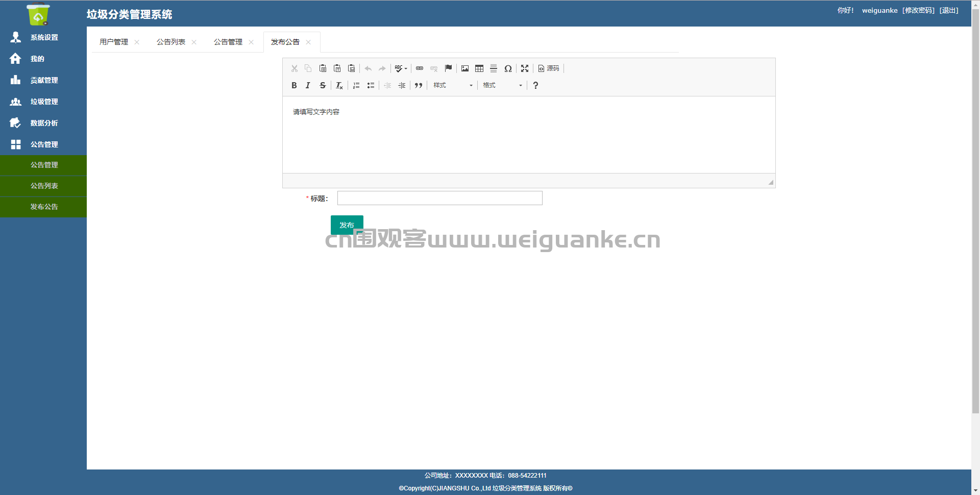Insert a hyperlink with the link icon
980x495 pixels.
(x=420, y=68)
